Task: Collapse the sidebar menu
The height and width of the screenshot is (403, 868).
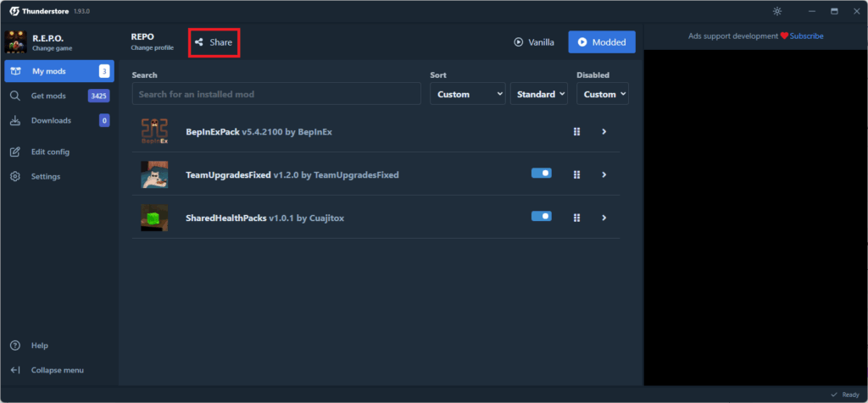Action: coord(59,370)
